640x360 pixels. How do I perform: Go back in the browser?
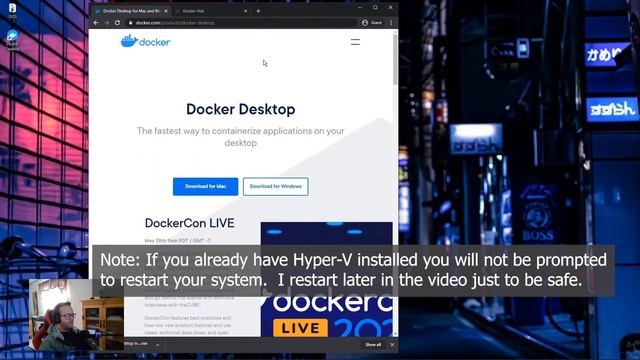(96, 23)
